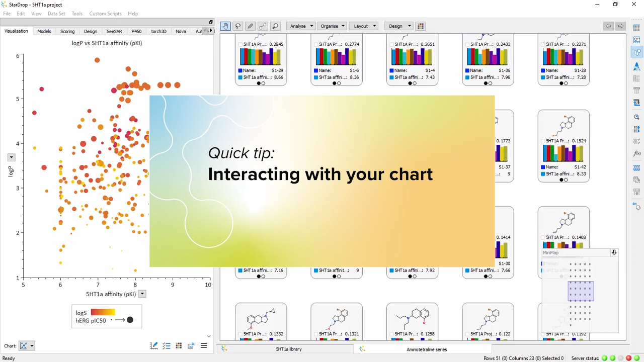The width and height of the screenshot is (644, 362).
Task: Go forward with the right arrow button
Action: click(x=620, y=26)
